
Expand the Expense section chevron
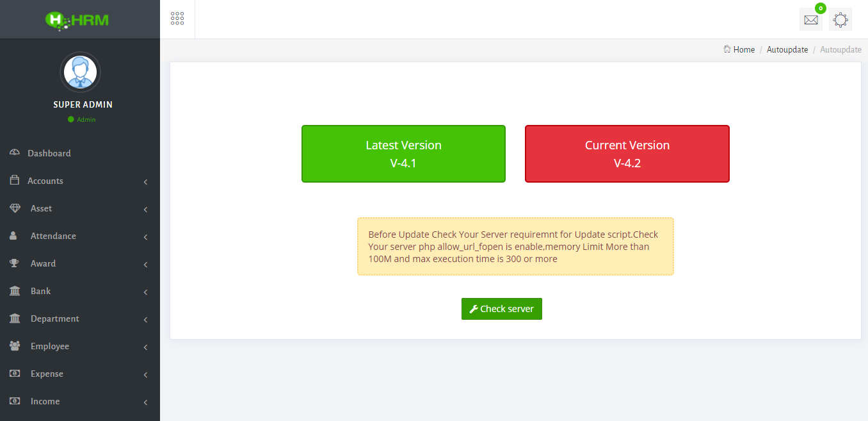146,374
